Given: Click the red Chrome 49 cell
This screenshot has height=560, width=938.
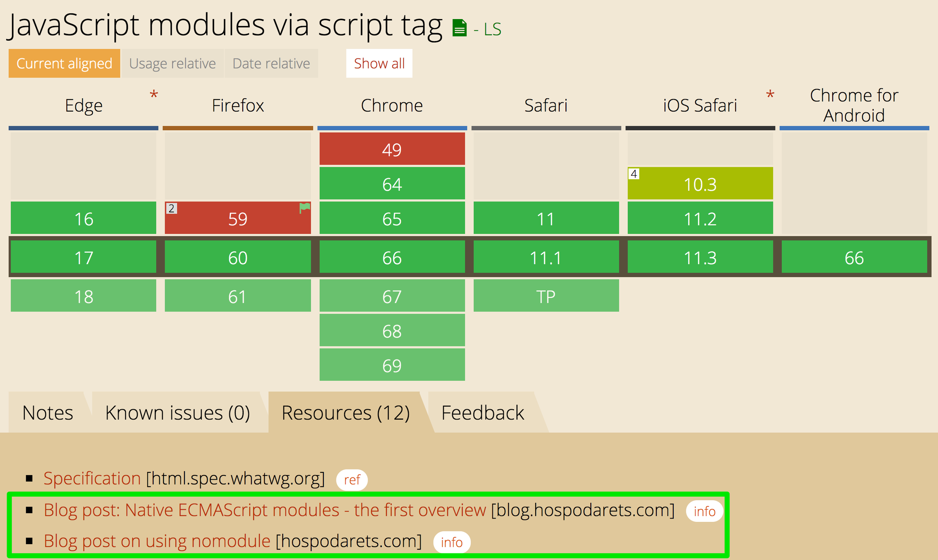Looking at the screenshot, I should coord(392,149).
